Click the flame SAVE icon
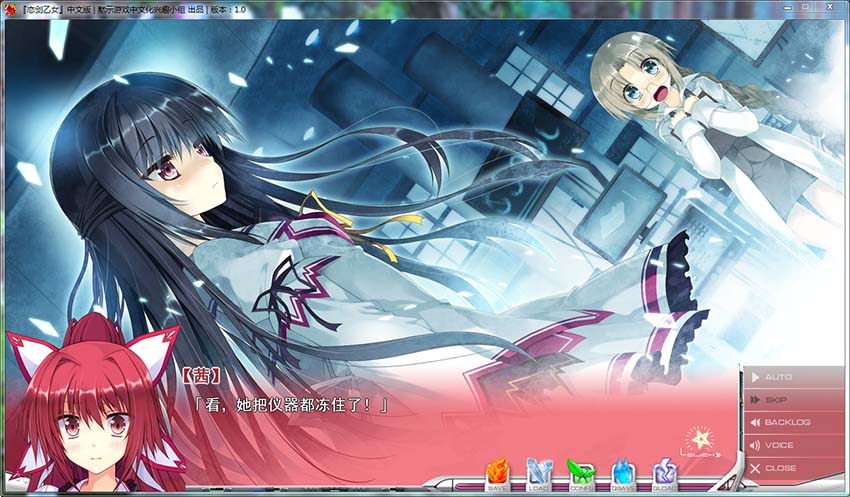The height and width of the screenshot is (497, 850). point(498,474)
